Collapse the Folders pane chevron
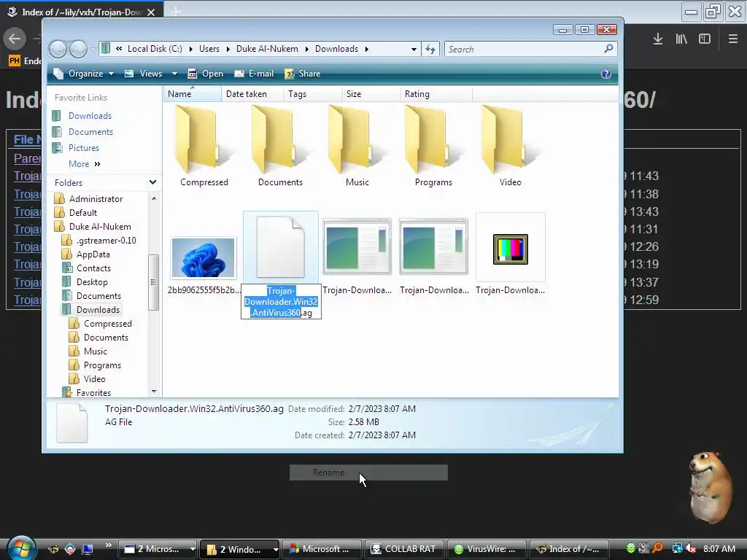 [152, 182]
